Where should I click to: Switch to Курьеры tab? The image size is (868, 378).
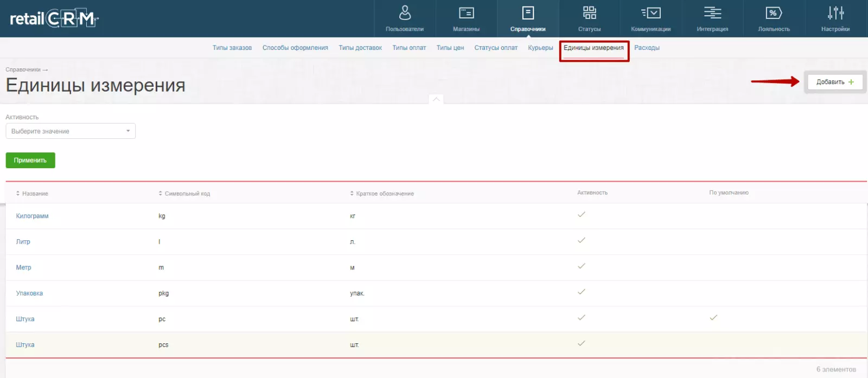[x=540, y=48]
